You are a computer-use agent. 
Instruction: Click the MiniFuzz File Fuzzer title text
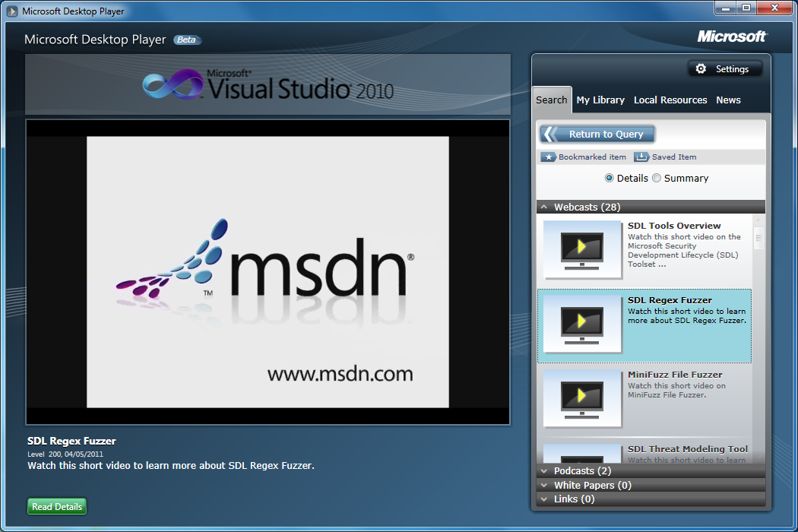click(675, 375)
